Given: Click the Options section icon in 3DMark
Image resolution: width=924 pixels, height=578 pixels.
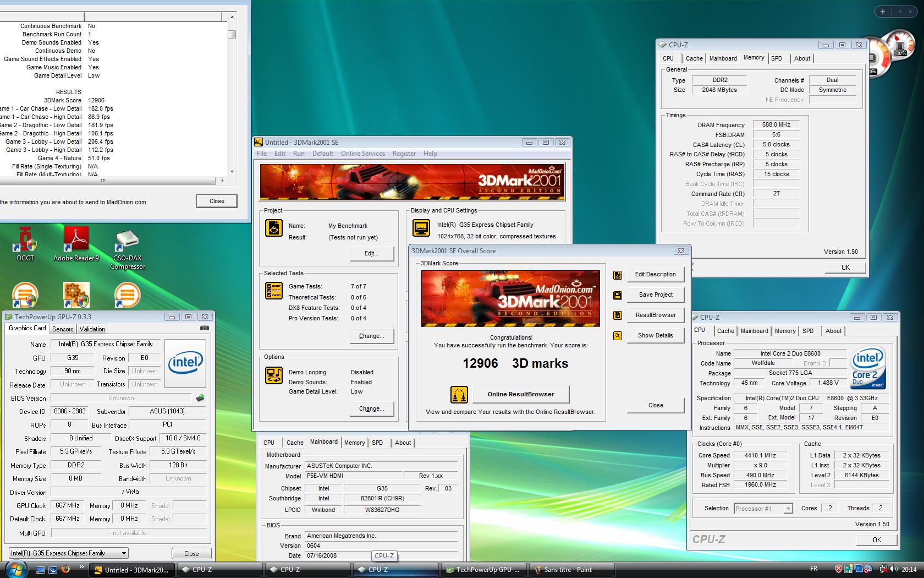Looking at the screenshot, I should click(x=274, y=375).
